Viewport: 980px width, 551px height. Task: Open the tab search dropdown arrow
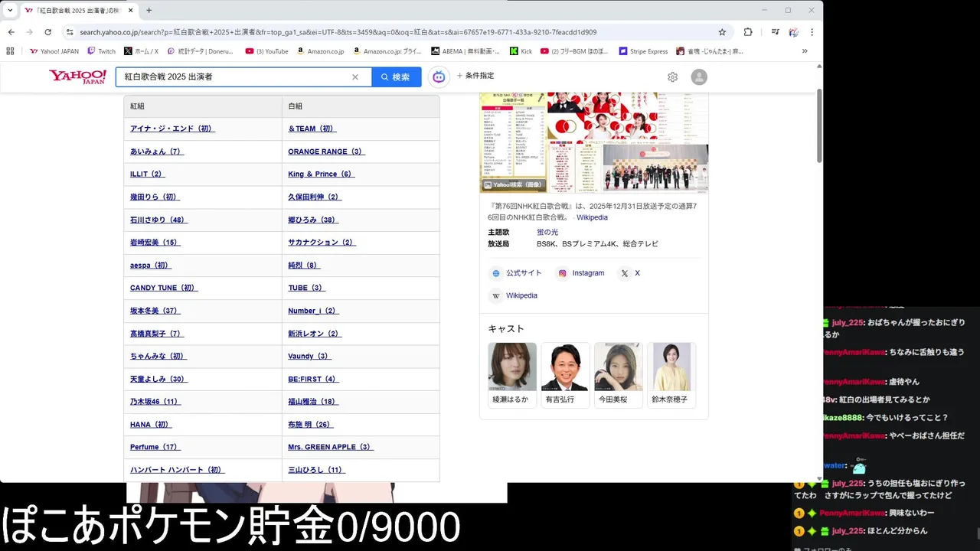click(10, 11)
